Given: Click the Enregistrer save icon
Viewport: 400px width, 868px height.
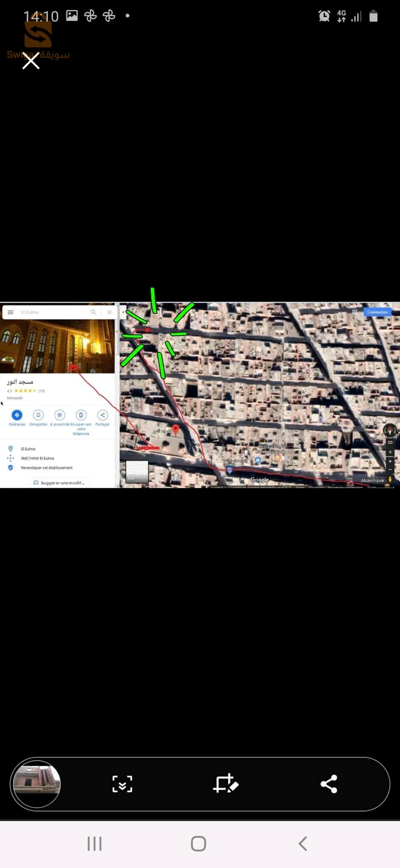Looking at the screenshot, I should tap(38, 415).
